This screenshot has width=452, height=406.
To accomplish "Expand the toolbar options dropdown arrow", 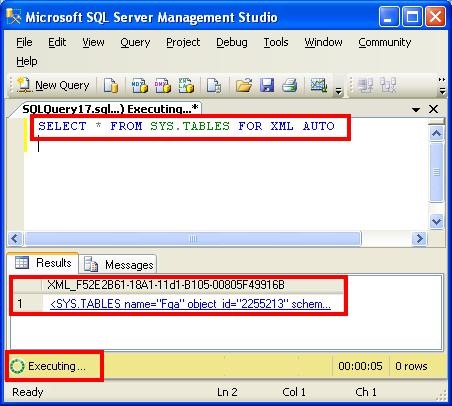I will pos(339,90).
